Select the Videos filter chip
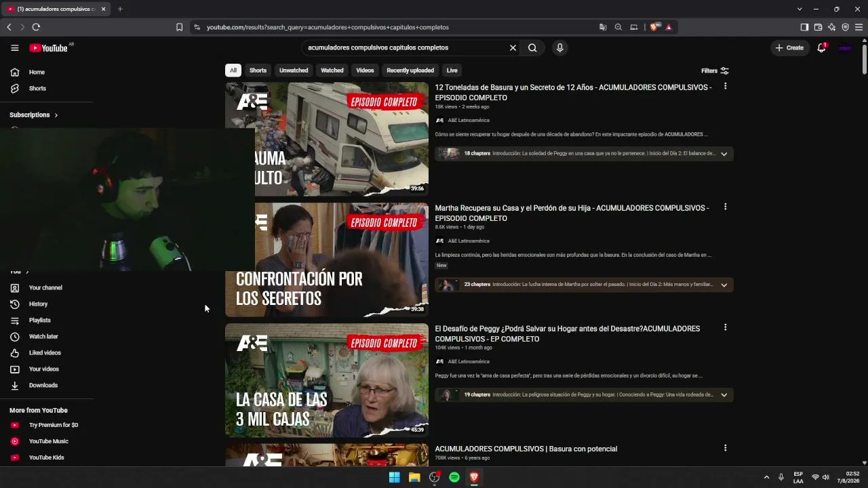 coord(365,70)
